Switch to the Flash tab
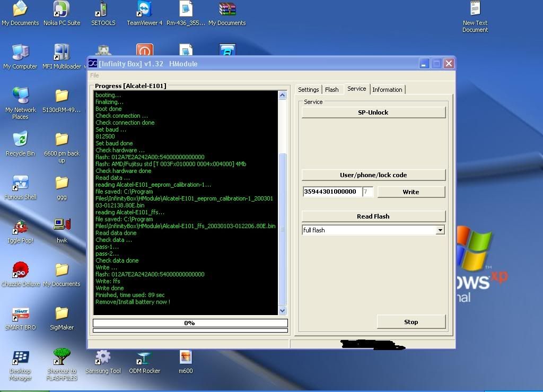 coord(332,90)
